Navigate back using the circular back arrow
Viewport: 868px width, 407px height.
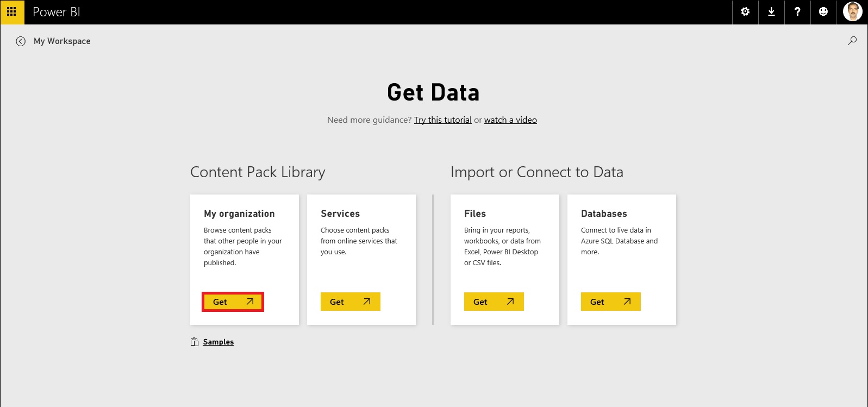[21, 41]
